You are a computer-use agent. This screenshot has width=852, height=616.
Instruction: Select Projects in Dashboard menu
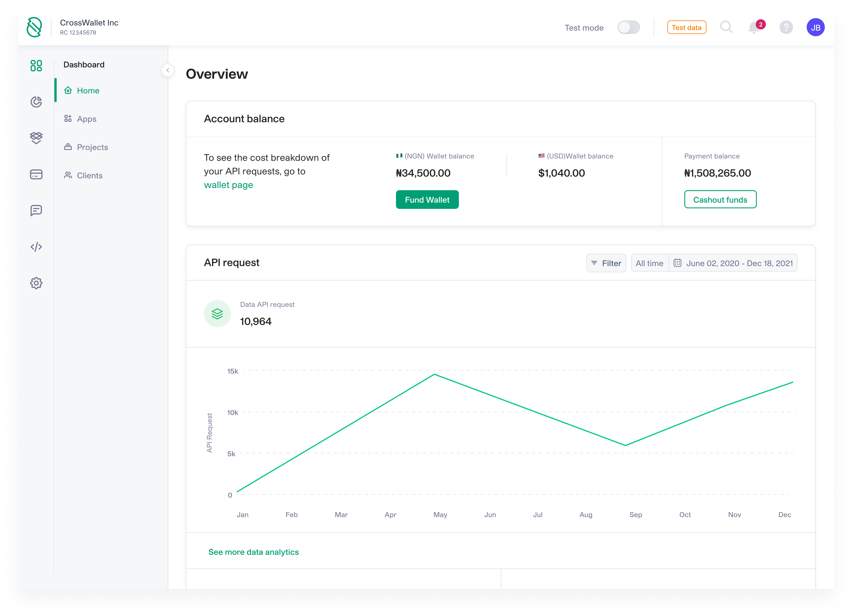92,147
